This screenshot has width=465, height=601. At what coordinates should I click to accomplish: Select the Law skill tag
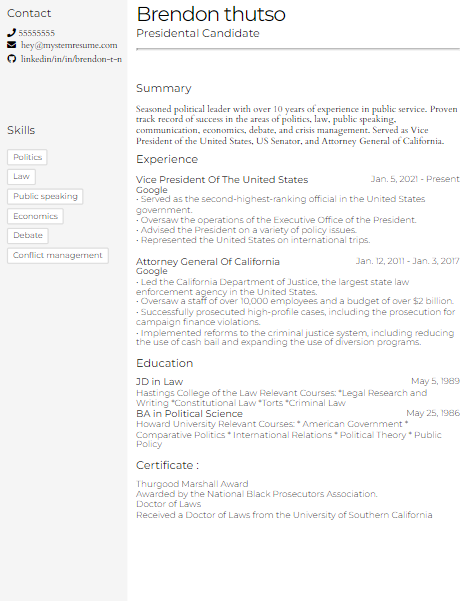pos(21,177)
